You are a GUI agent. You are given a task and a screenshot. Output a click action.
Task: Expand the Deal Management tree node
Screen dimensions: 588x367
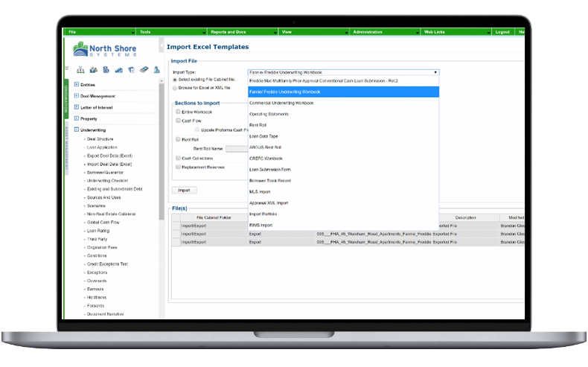point(77,96)
